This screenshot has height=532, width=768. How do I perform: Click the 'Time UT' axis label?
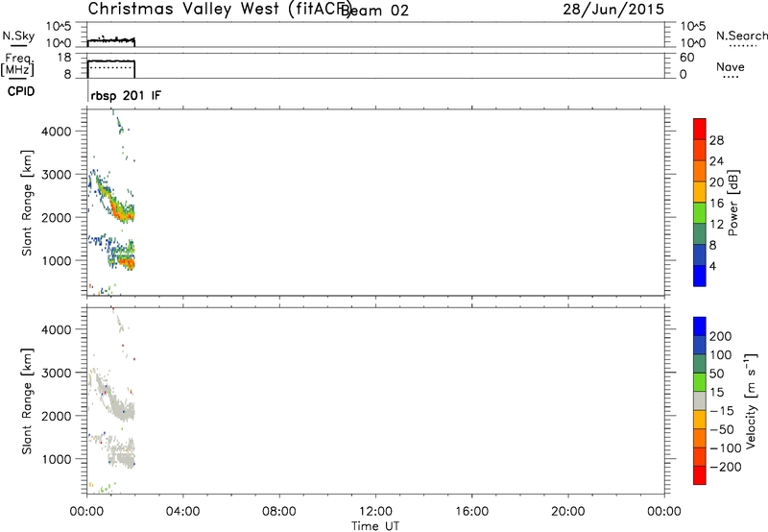(375, 526)
